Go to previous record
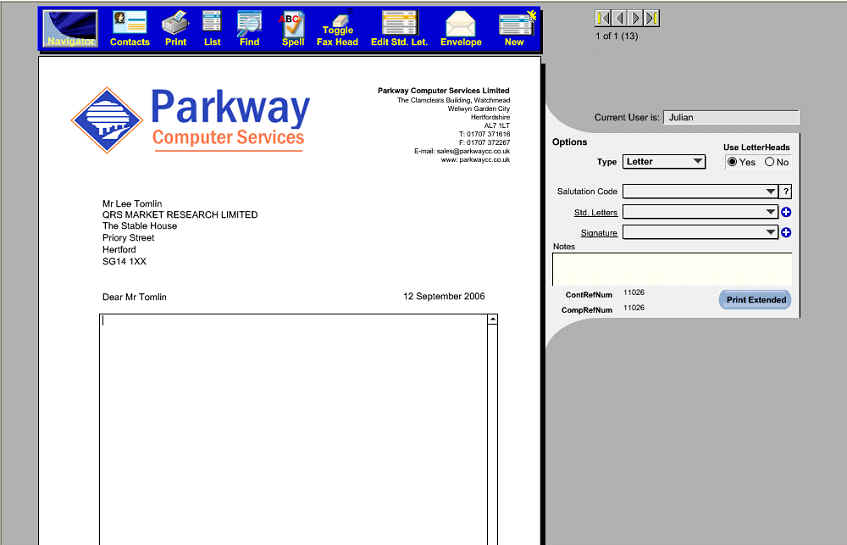This screenshot has height=545, width=847. [619, 18]
